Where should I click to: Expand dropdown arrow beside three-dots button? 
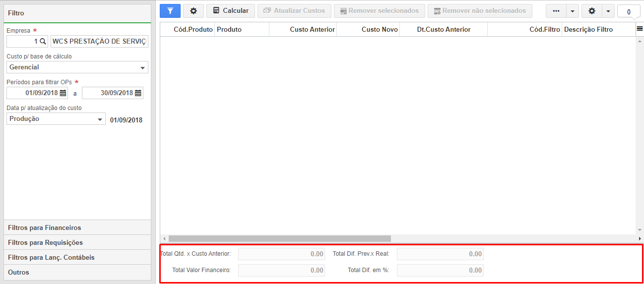pos(573,11)
